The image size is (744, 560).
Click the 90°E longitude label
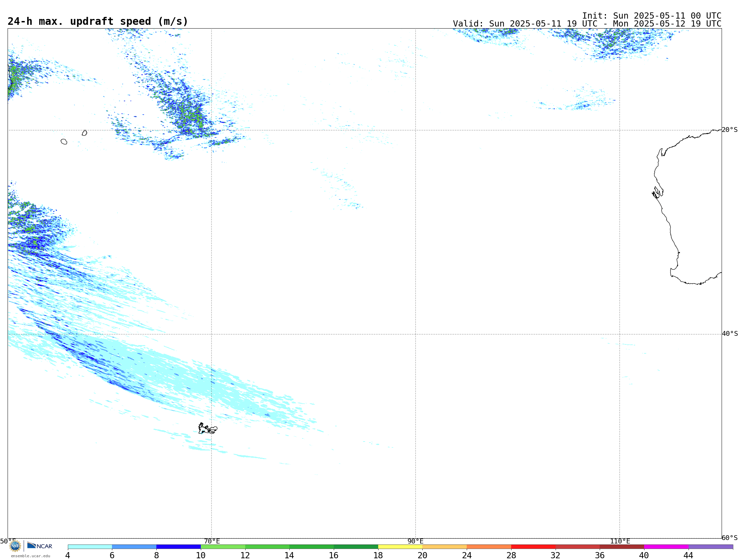(415, 541)
